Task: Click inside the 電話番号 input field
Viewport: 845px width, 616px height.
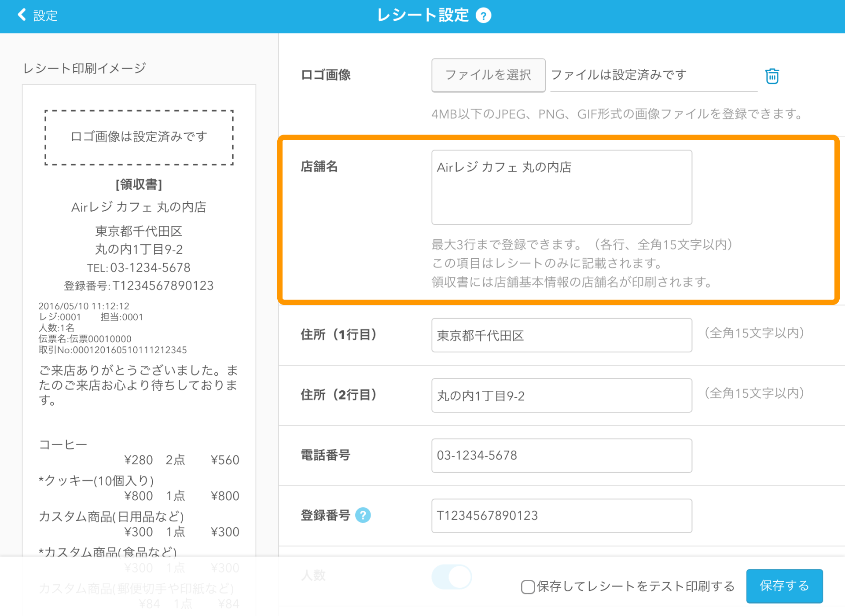Action: [x=561, y=455]
